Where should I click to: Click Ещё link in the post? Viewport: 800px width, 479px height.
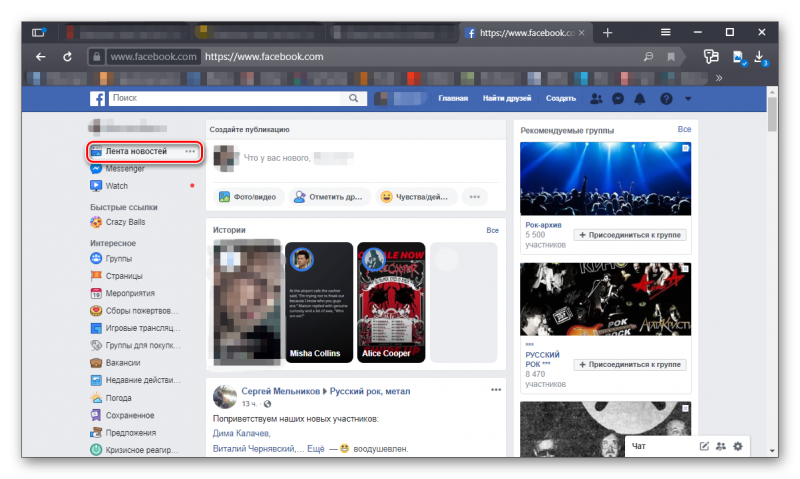(316, 449)
